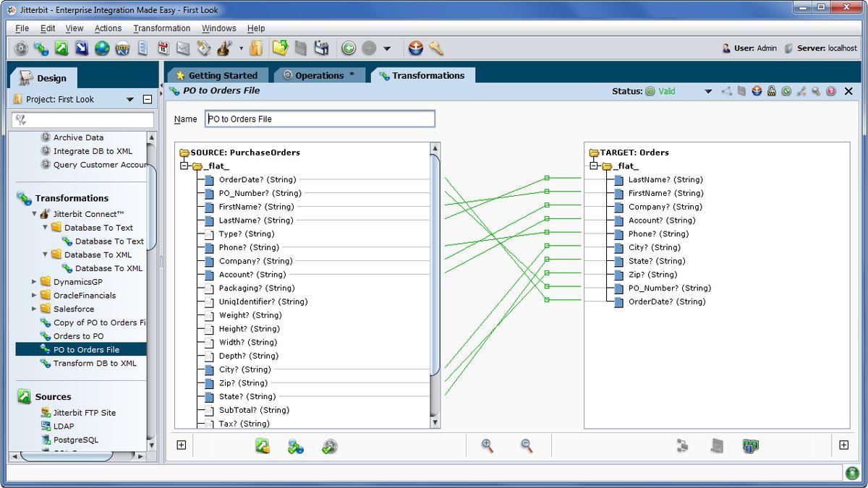Click the red help icon in transformation header
Viewport: 868px width, 488px height.
tap(831, 91)
